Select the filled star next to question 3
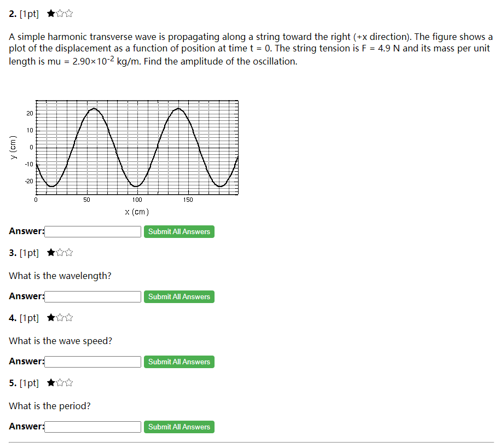Image resolution: width=498 pixels, height=448 pixels. click(x=51, y=253)
